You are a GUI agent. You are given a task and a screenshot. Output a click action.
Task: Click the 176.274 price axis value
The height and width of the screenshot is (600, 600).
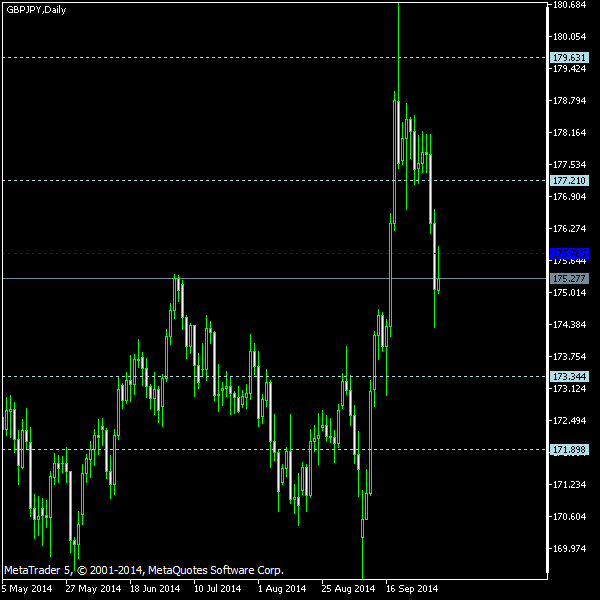coord(569,228)
